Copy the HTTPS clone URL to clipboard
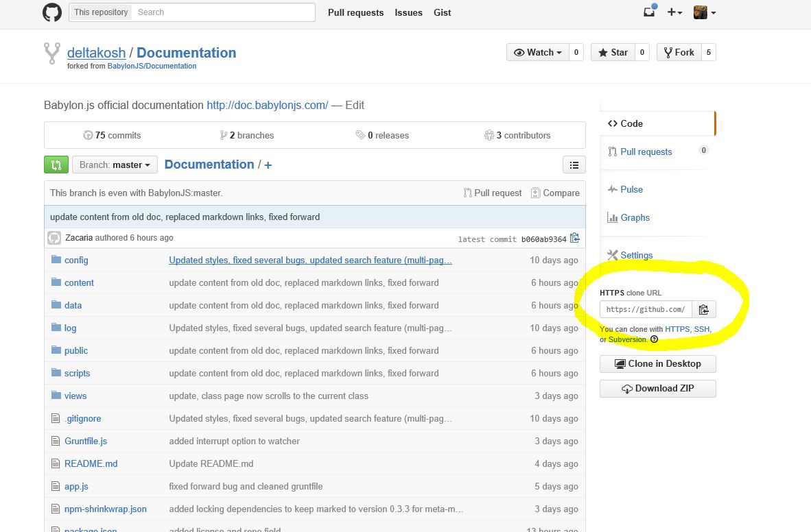This screenshot has width=811, height=532. 703,309
